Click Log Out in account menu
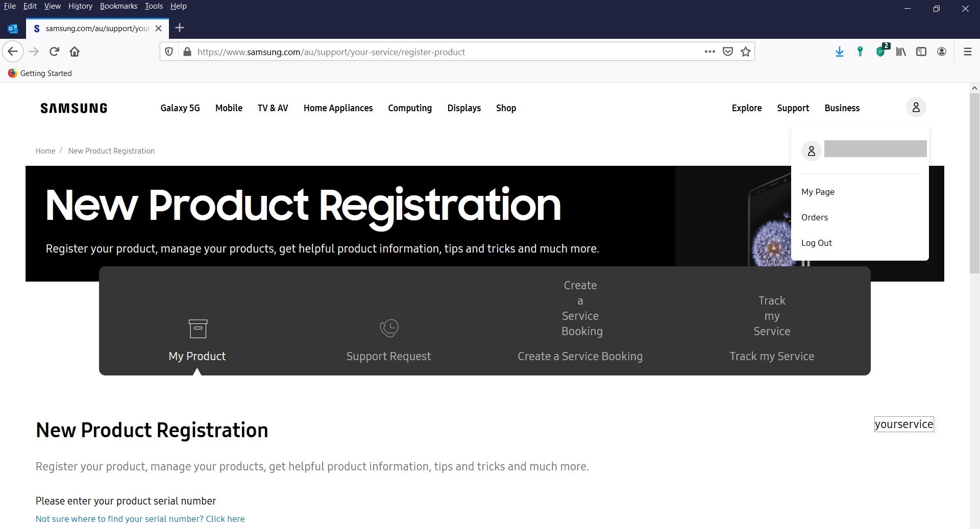980x529 pixels. [817, 243]
